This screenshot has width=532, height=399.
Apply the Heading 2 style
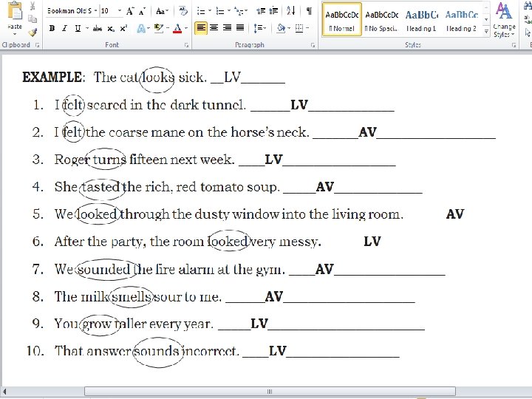[x=461, y=19]
